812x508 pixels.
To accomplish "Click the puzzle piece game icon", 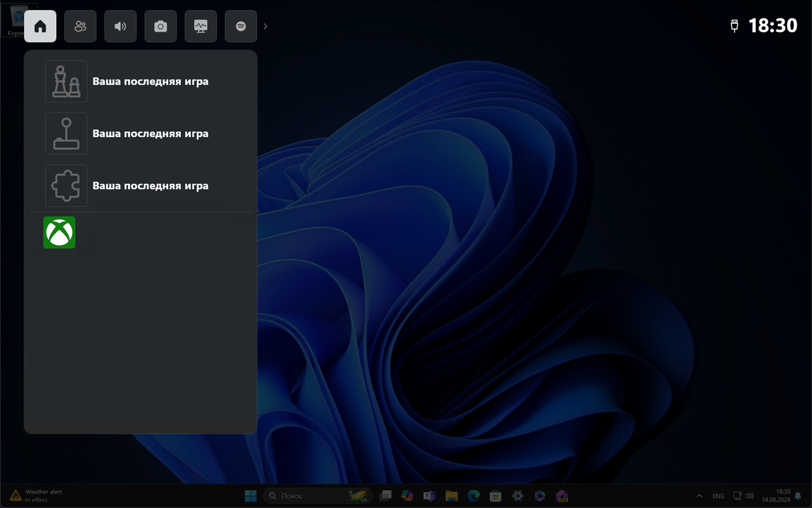I will click(66, 186).
